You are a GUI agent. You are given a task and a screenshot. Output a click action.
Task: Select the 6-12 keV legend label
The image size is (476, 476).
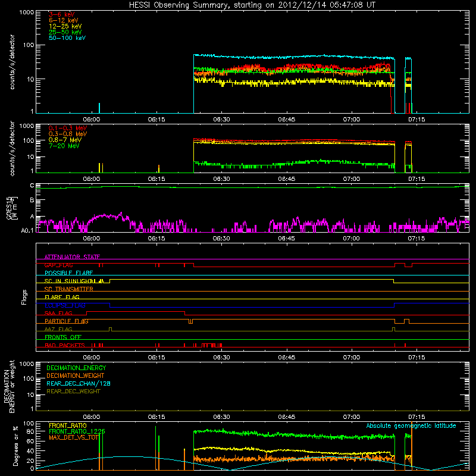[63, 20]
